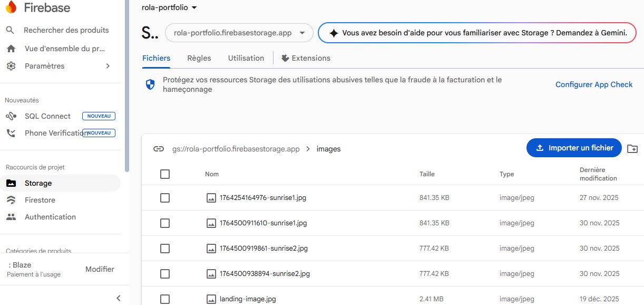The image size is (644, 305).
Task: Click image icon of 1764500919861-sunrise2.jpg
Action: 211,249
